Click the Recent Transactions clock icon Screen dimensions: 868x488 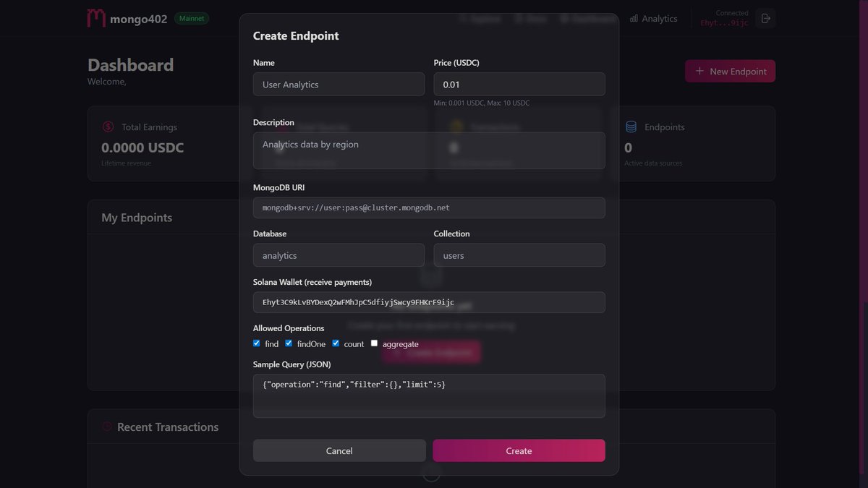(x=107, y=427)
